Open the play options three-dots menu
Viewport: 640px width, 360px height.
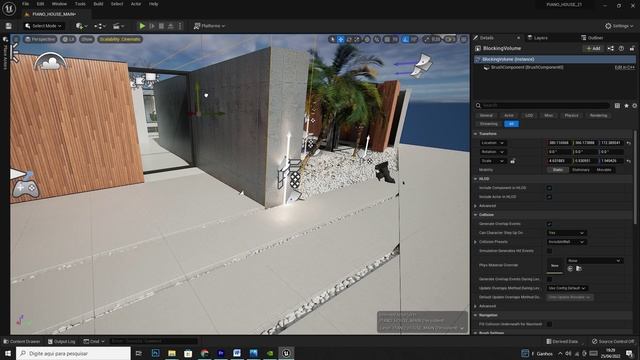[x=180, y=26]
